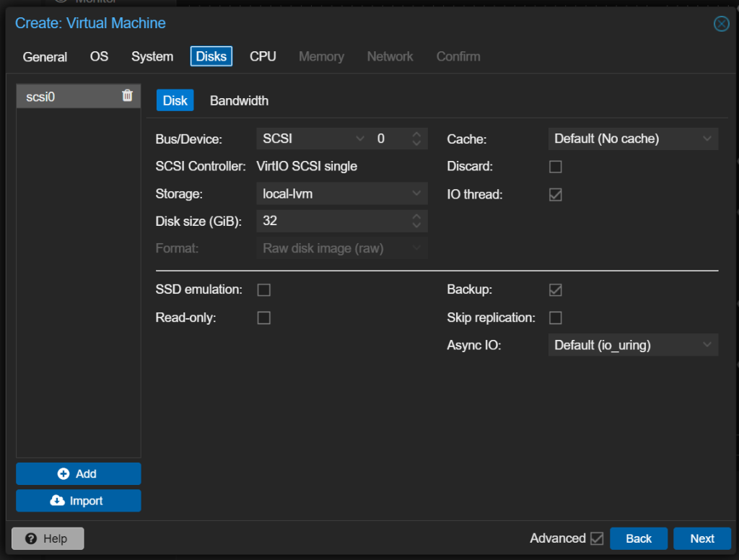Delete the scsi0 disk with trash icon
Image resolution: width=739 pixels, height=560 pixels.
click(127, 96)
